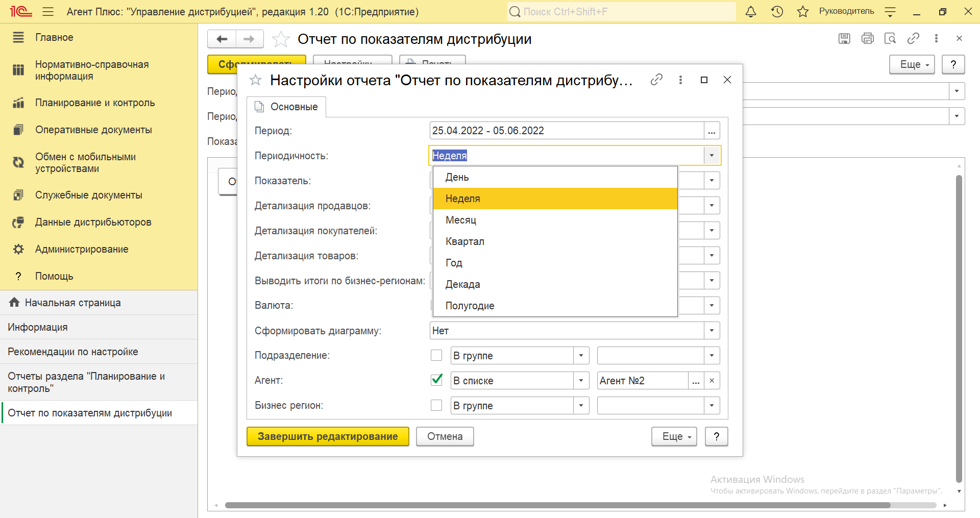This screenshot has height=518, width=980.
Task: Print report with printer icon
Action: [x=867, y=38]
